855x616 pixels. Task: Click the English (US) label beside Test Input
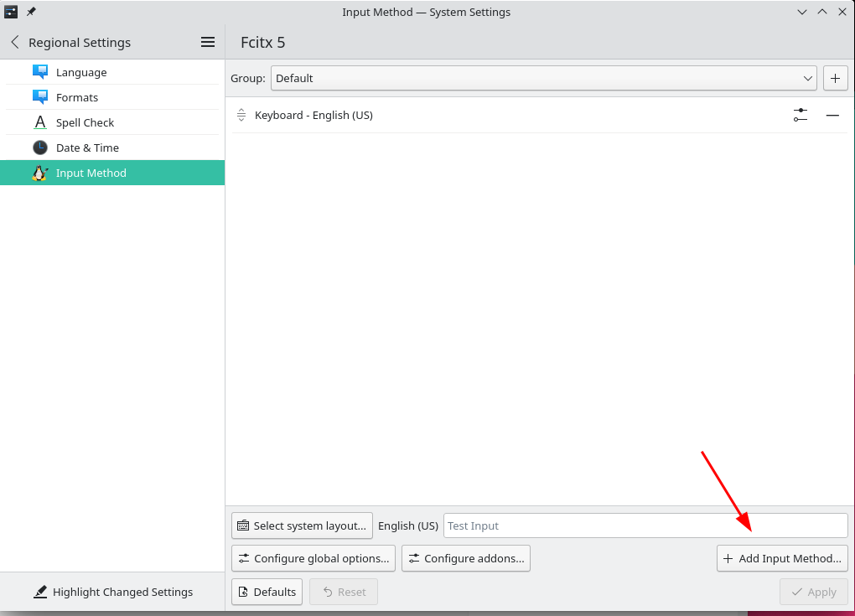[x=408, y=525]
